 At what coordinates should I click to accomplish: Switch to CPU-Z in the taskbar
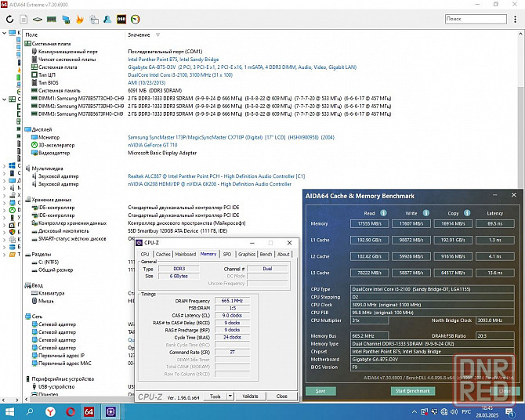pos(110,411)
